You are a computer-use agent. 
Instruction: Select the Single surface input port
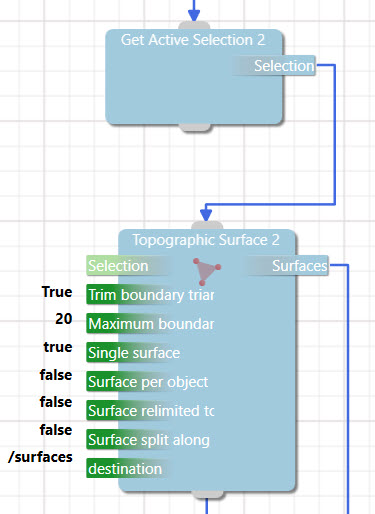click(135, 353)
